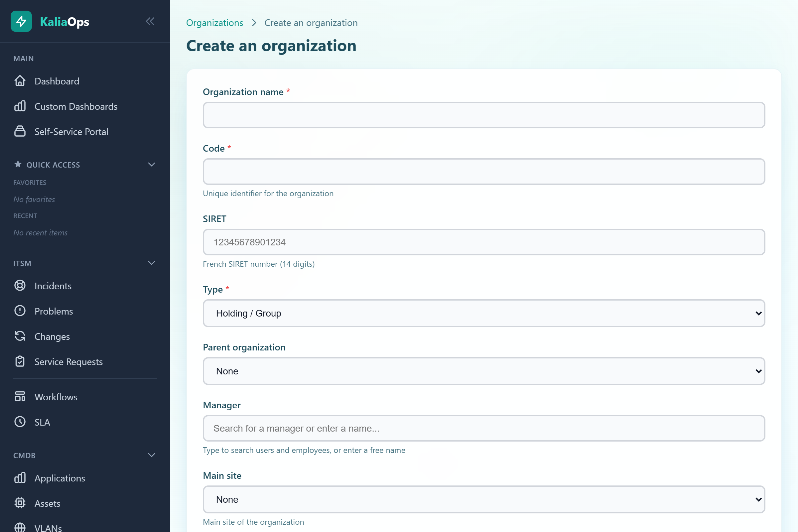Open the Type dropdown showing Holding / Group
This screenshot has width=798, height=532.
[x=483, y=313]
